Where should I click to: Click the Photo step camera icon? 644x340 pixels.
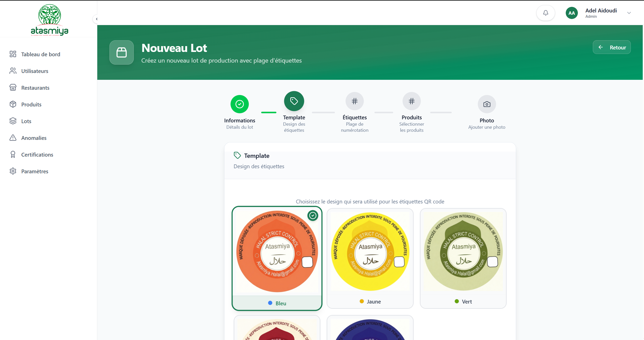pos(486,104)
